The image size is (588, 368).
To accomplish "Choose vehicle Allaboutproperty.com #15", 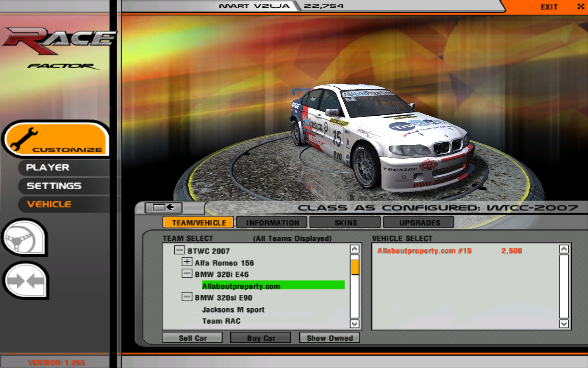I will tap(424, 251).
